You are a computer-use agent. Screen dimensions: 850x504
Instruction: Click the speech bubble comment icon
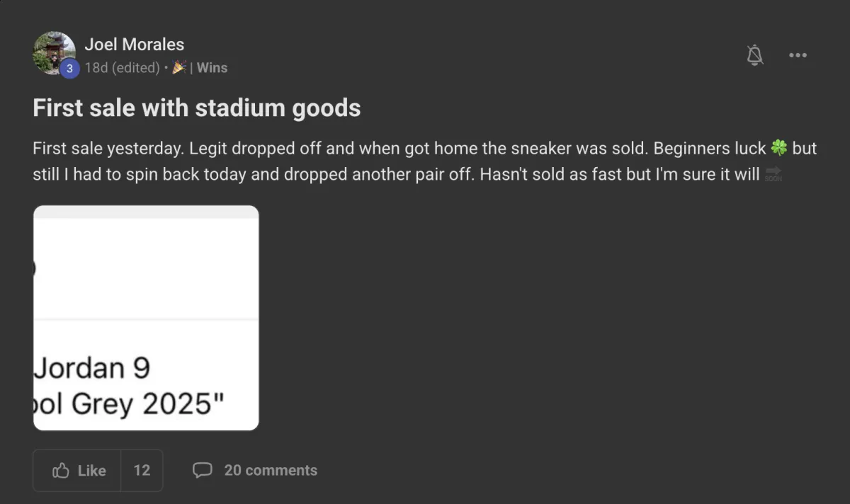click(x=203, y=470)
